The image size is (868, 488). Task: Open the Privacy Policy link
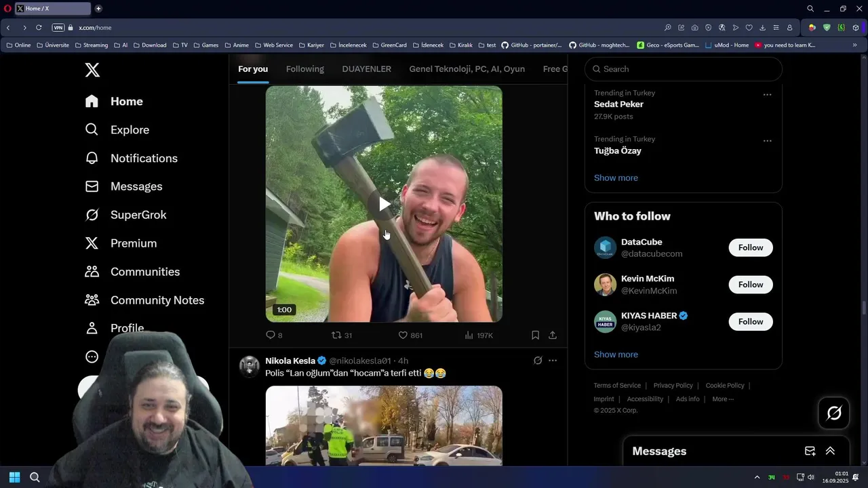pos(673,386)
